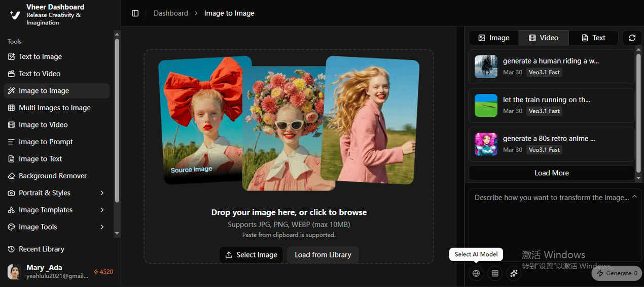The height and width of the screenshot is (287, 644).
Task: Open Multi Images to Image tool
Action: [x=57, y=108]
